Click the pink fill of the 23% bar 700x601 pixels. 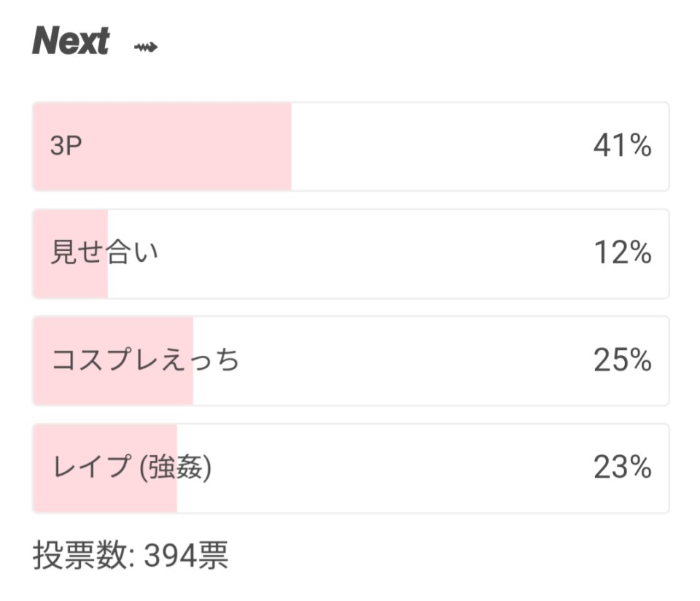pos(105,468)
